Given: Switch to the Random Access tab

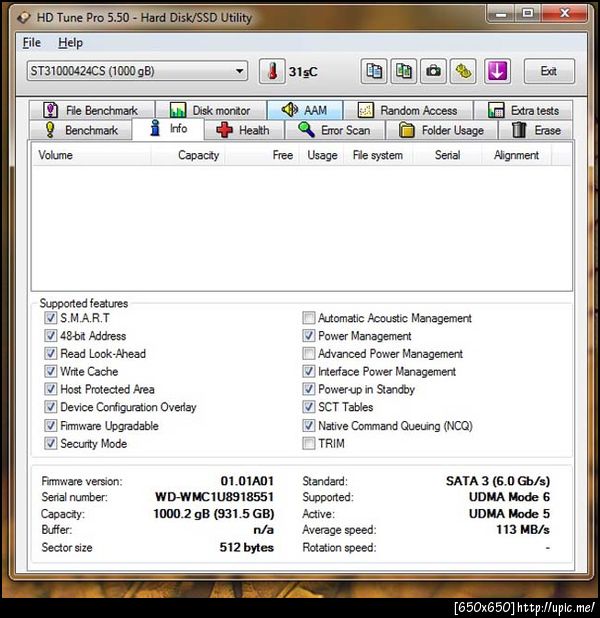Looking at the screenshot, I should 408,110.
